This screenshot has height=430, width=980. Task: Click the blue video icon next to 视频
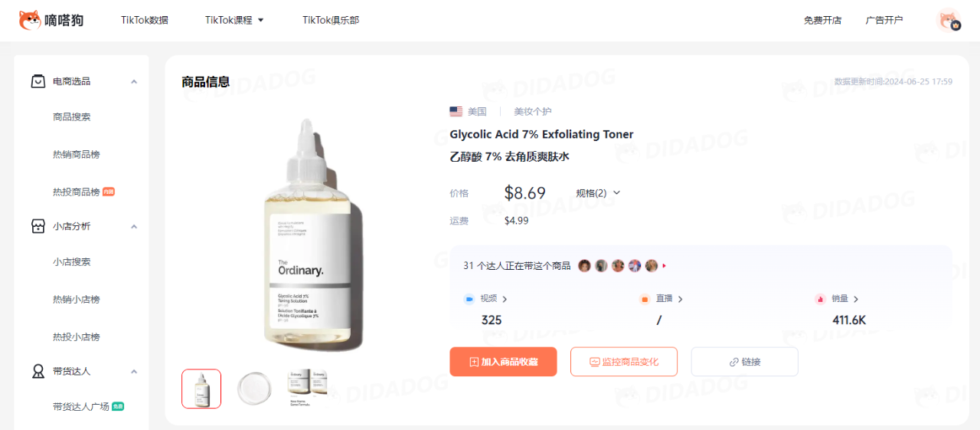[469, 299]
